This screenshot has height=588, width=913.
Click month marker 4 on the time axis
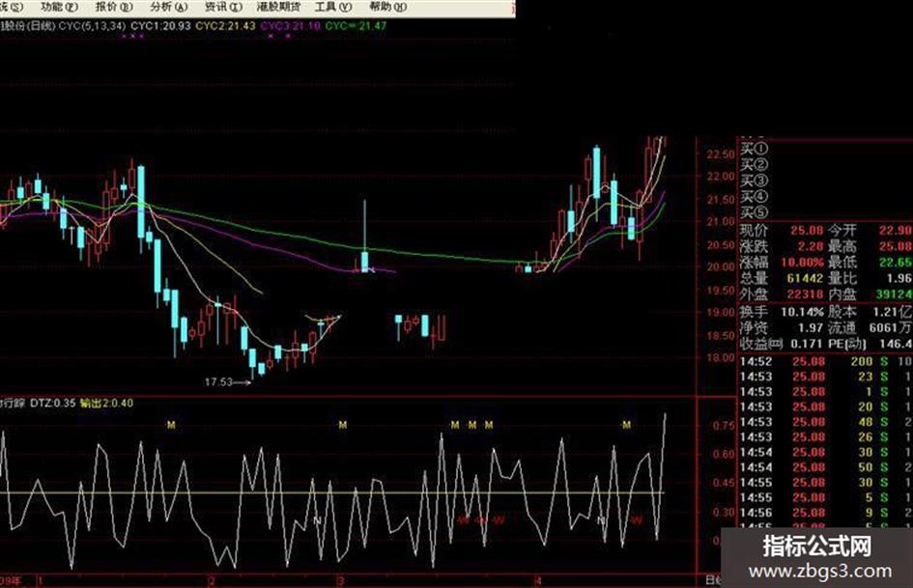point(538,580)
